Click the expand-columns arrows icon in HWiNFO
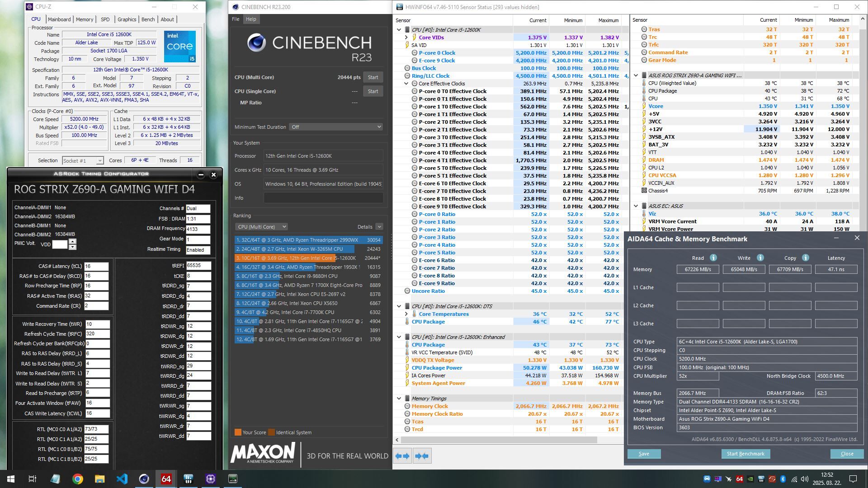Viewport: 868px width, 488px height. pos(402,456)
